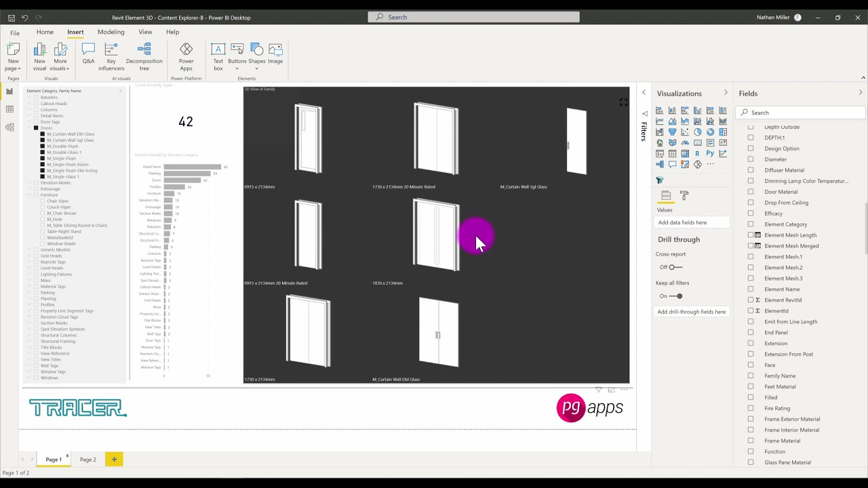Expand the Visualizations pane with its chevron

click(x=726, y=94)
